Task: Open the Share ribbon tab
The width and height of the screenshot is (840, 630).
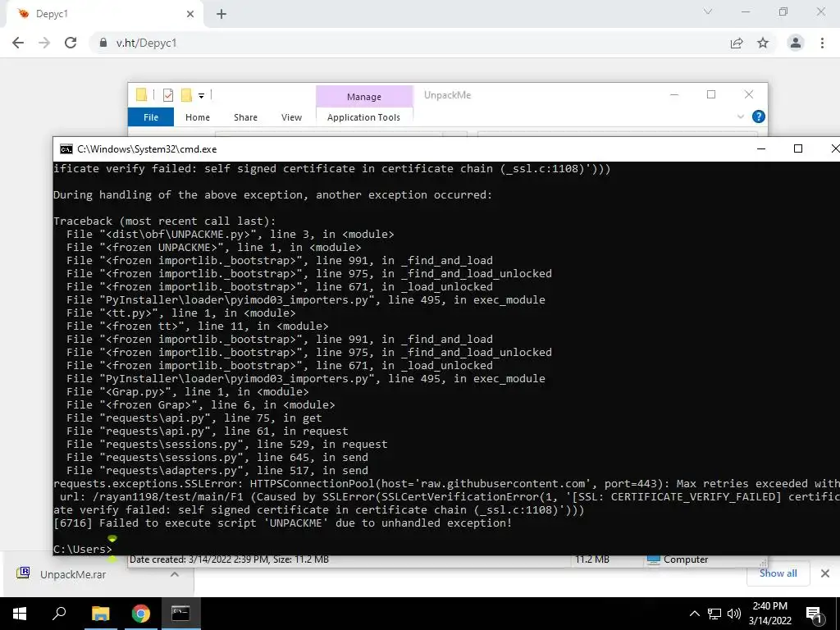Action: coord(245,117)
